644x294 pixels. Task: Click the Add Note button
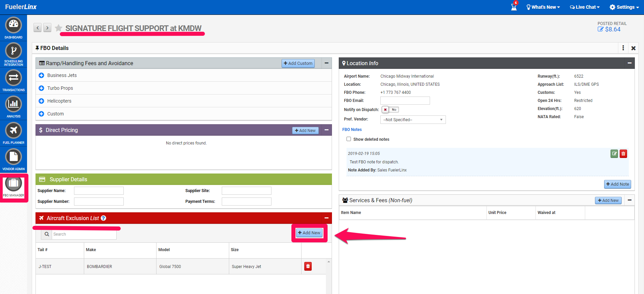point(618,184)
